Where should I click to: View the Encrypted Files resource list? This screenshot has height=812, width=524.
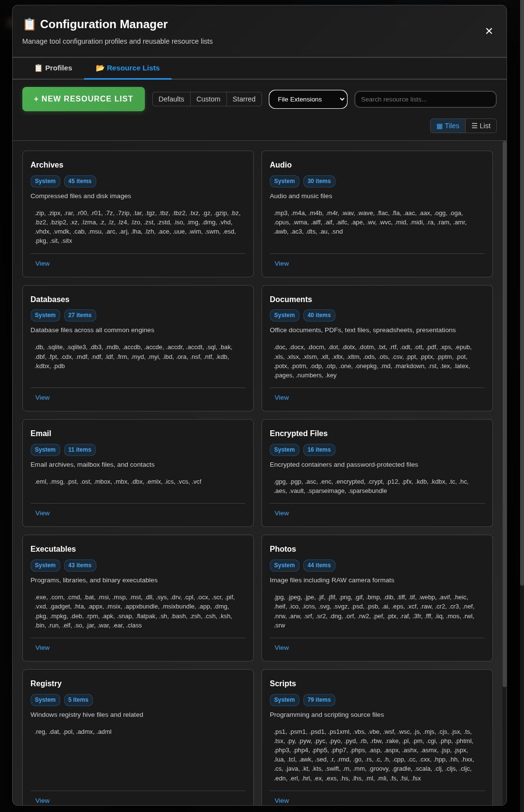281,513
